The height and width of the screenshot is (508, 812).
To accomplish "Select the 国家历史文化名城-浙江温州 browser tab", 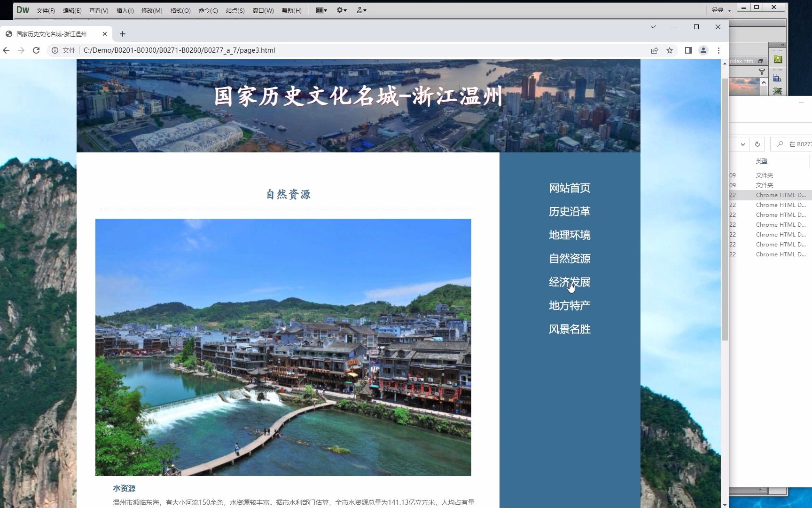I will pyautogui.click(x=52, y=33).
